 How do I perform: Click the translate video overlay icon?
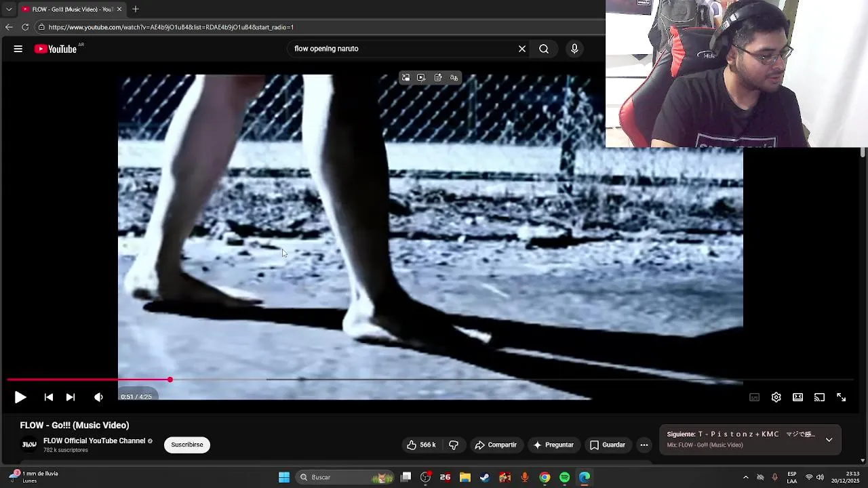[454, 78]
